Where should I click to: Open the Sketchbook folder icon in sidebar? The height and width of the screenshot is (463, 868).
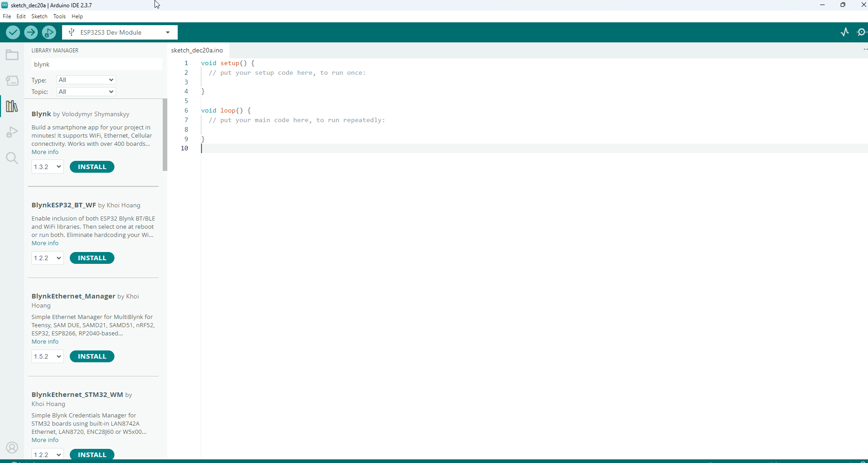12,55
